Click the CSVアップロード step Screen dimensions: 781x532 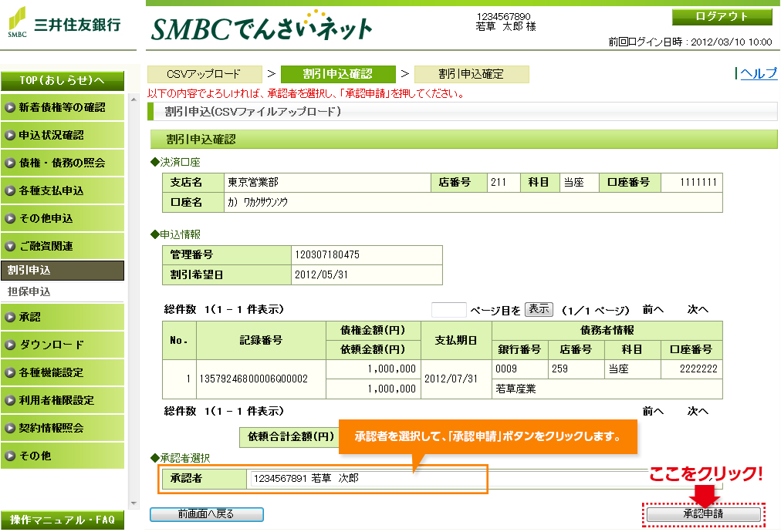pyautogui.click(x=205, y=74)
